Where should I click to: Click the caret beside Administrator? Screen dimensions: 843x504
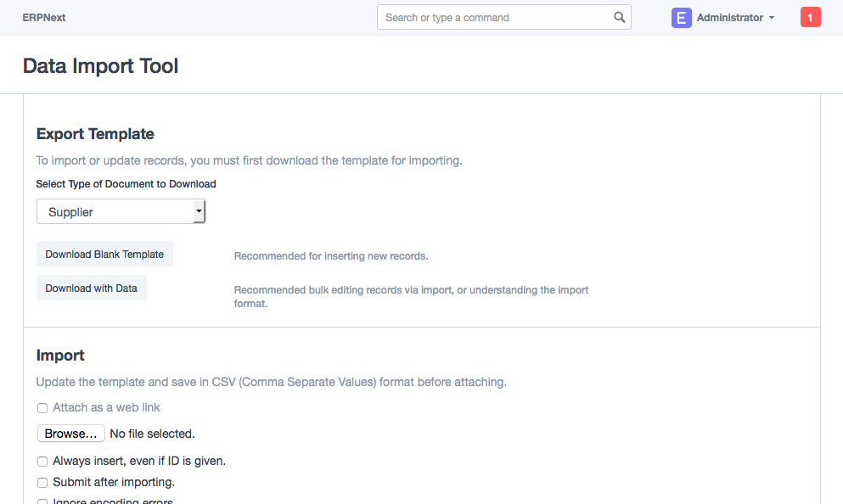point(771,18)
